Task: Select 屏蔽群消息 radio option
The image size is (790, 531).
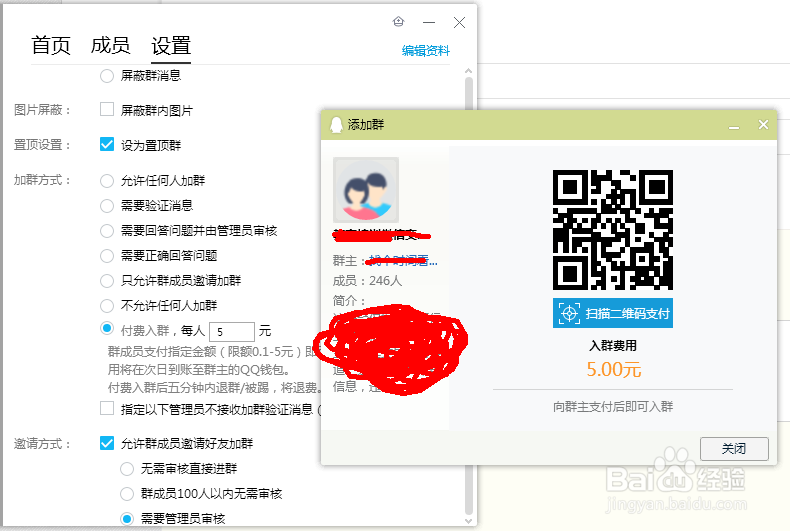Action: (106, 76)
